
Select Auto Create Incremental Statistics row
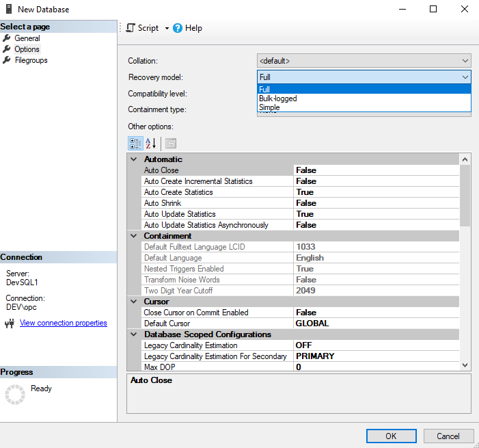coord(300,181)
